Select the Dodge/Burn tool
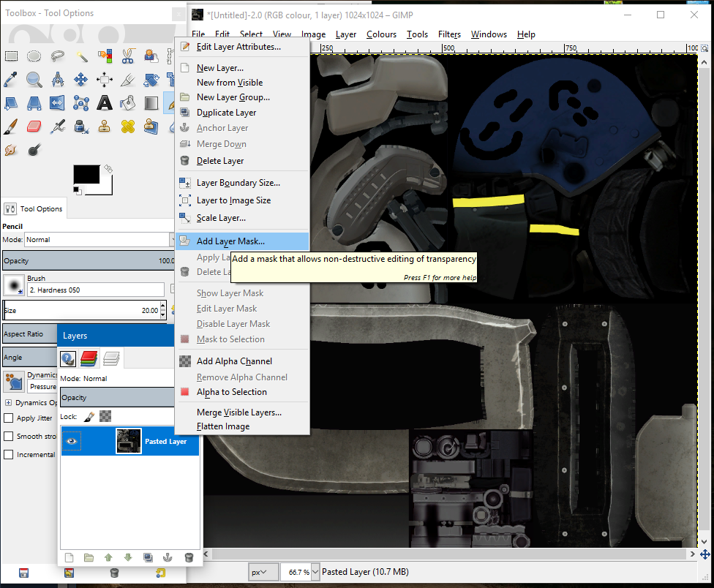Viewport: 714px width, 588px height. [x=34, y=150]
